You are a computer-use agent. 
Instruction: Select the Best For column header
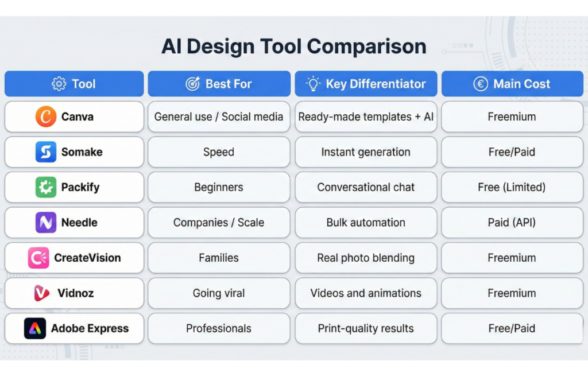(219, 84)
